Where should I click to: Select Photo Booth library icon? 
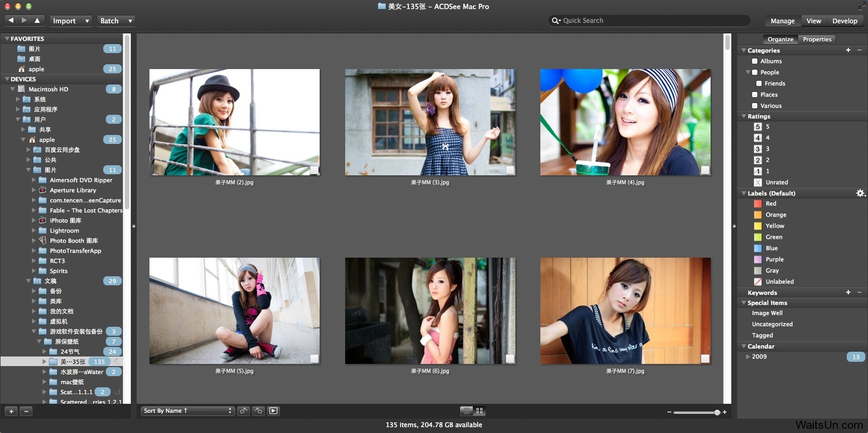[43, 241]
